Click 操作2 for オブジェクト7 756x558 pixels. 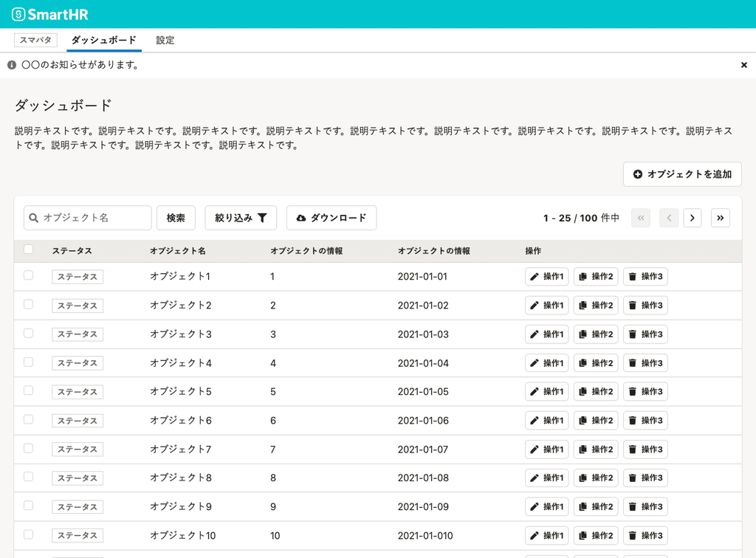coord(596,449)
